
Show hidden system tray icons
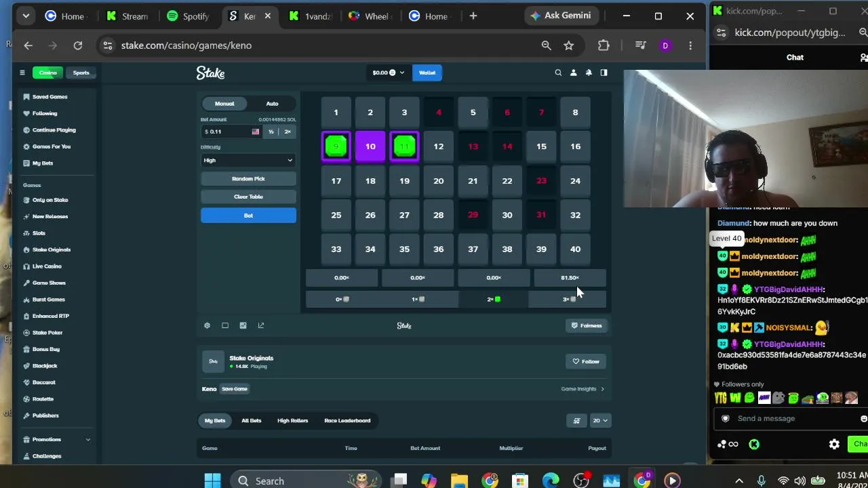point(739,481)
